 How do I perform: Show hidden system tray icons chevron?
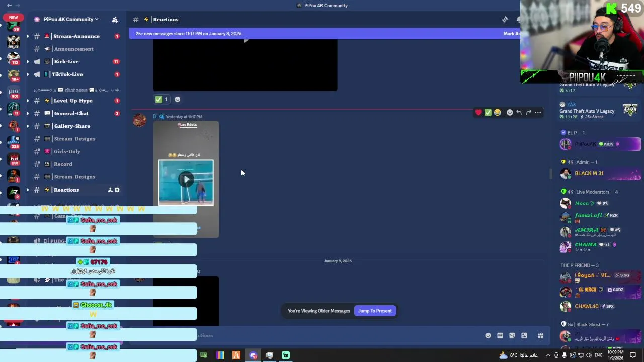[548, 355]
